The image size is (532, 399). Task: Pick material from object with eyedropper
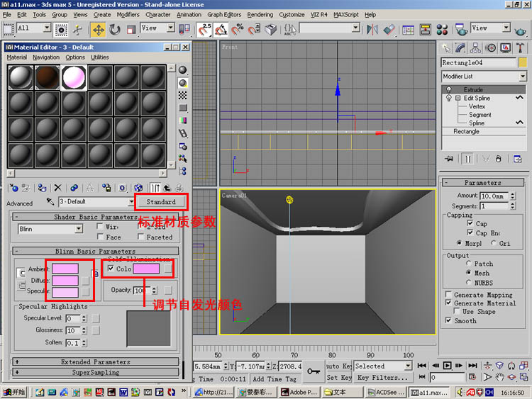[x=50, y=202]
